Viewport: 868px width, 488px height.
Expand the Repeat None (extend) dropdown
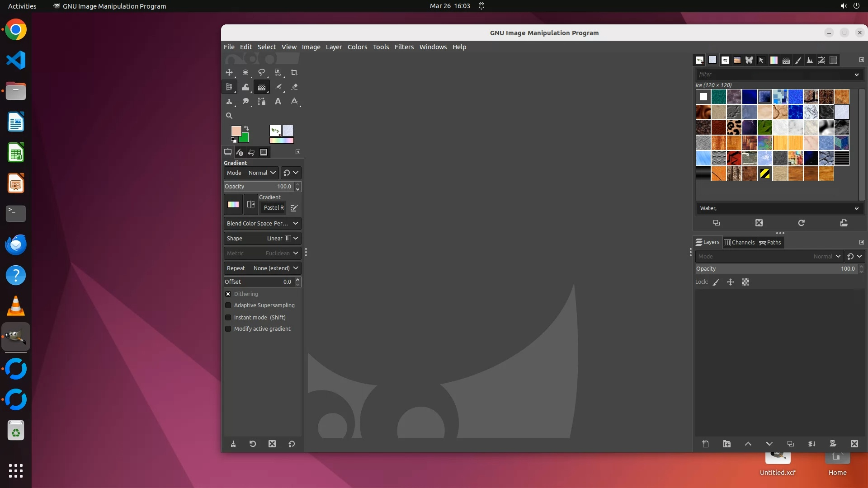point(262,268)
